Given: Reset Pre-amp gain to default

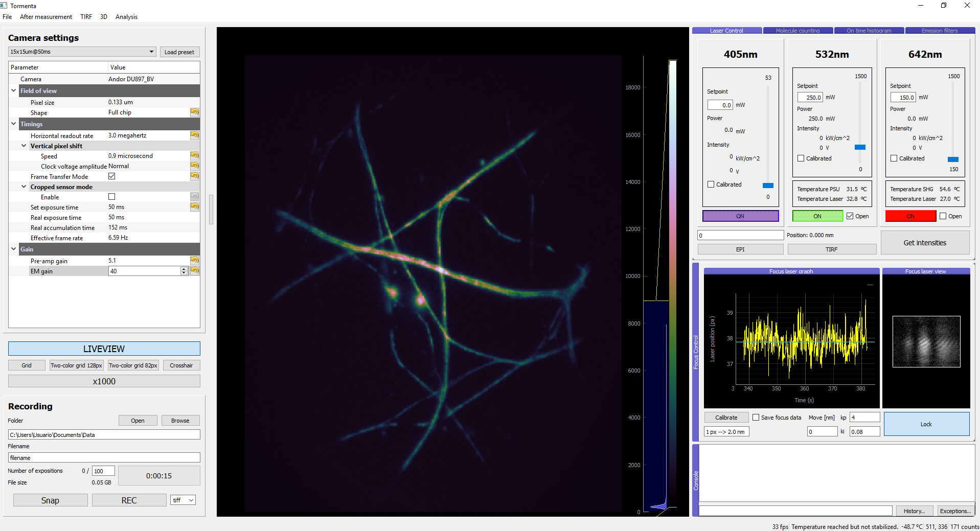Looking at the screenshot, I should click(195, 261).
